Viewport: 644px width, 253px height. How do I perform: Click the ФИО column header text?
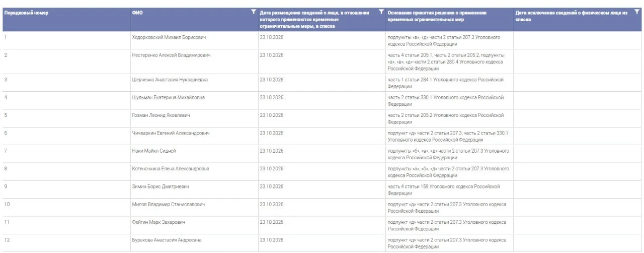click(x=137, y=13)
